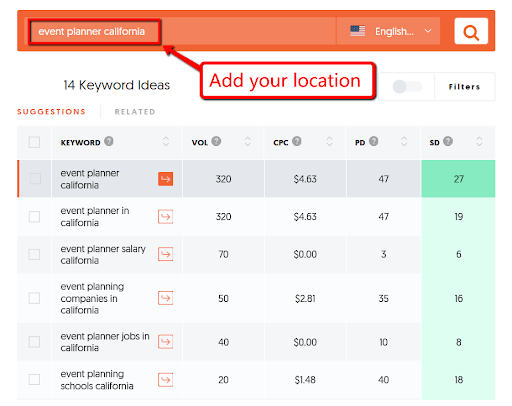The height and width of the screenshot is (406, 512).
Task: Click the help icon next to CPC
Action: (297, 141)
